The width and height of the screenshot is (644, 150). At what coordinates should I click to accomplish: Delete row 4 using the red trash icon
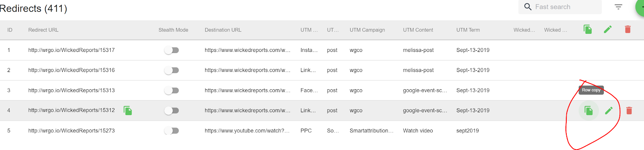pos(629,110)
